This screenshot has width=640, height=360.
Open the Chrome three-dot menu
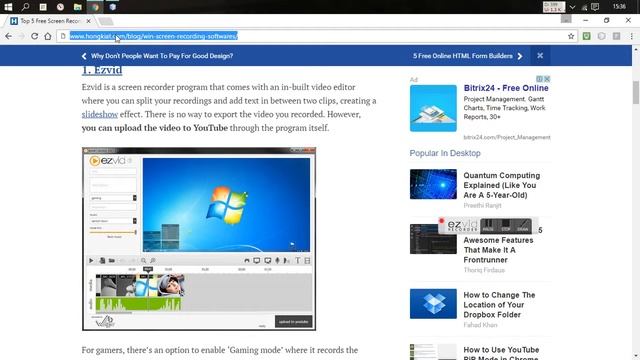click(632, 36)
